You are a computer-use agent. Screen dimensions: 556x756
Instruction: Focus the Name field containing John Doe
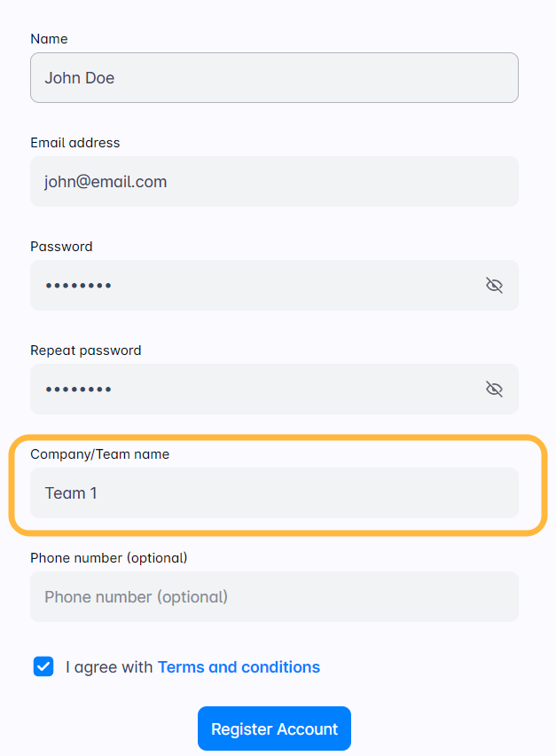click(274, 78)
